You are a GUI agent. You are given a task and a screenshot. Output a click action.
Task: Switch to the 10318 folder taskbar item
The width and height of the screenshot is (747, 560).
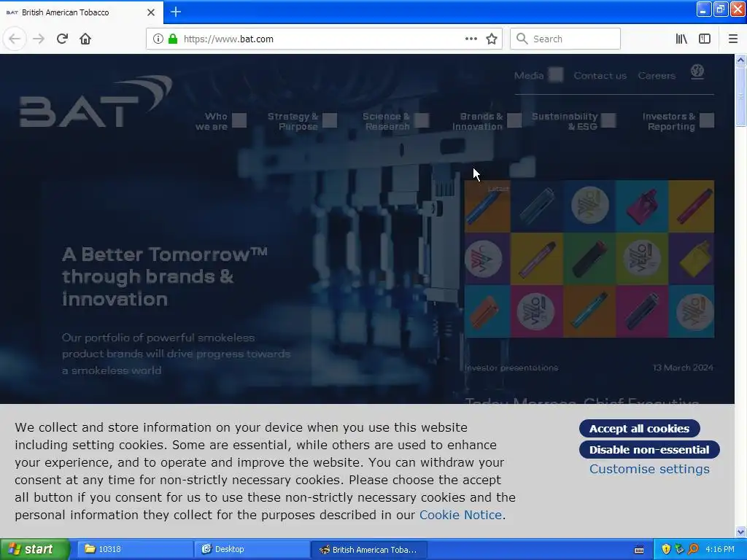coord(134,550)
